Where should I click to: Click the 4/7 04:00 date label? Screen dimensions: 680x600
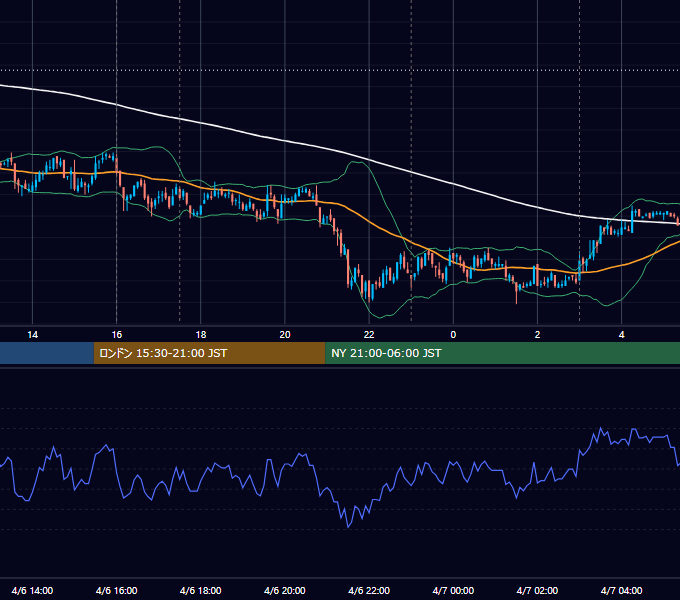pos(621,590)
